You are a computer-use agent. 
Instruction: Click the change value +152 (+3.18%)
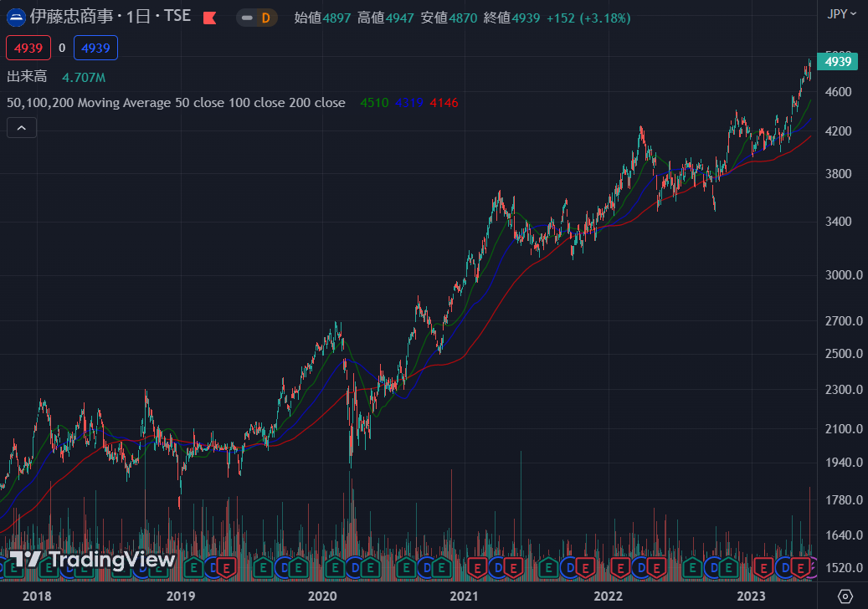[x=588, y=18]
